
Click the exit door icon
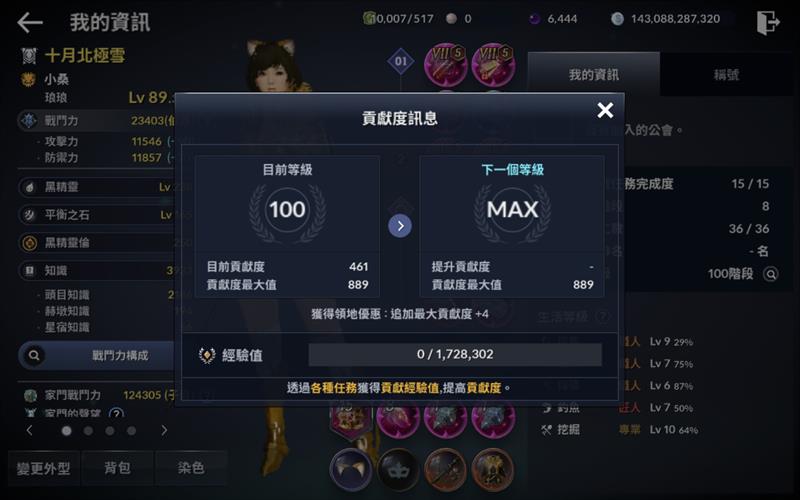768,22
